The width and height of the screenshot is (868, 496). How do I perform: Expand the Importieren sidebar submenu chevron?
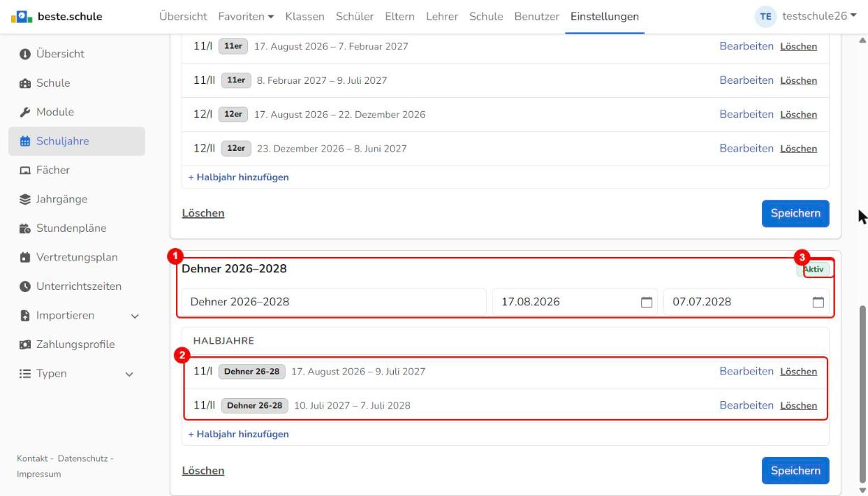(135, 316)
